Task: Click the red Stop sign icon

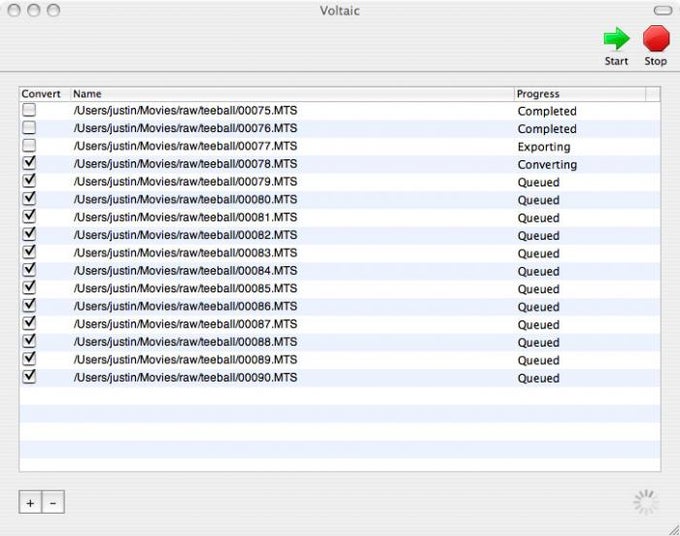Action: click(x=656, y=38)
